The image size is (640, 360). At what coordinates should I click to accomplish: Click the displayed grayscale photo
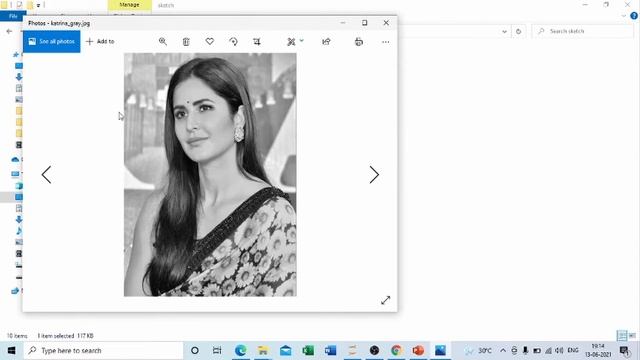pyautogui.click(x=210, y=175)
